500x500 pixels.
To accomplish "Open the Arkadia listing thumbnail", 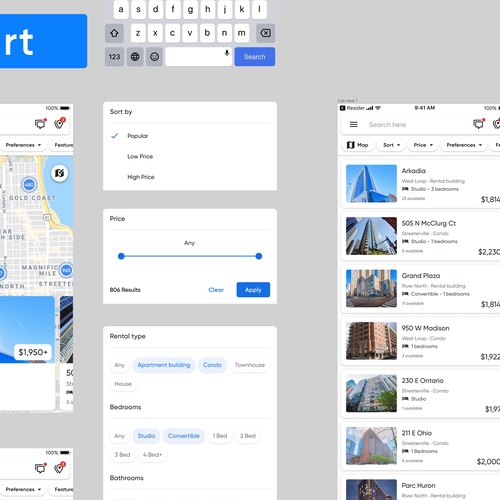I will (x=371, y=184).
